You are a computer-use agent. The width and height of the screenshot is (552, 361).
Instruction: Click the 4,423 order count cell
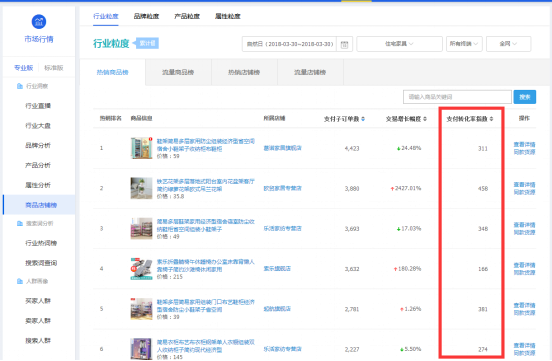[x=352, y=149]
